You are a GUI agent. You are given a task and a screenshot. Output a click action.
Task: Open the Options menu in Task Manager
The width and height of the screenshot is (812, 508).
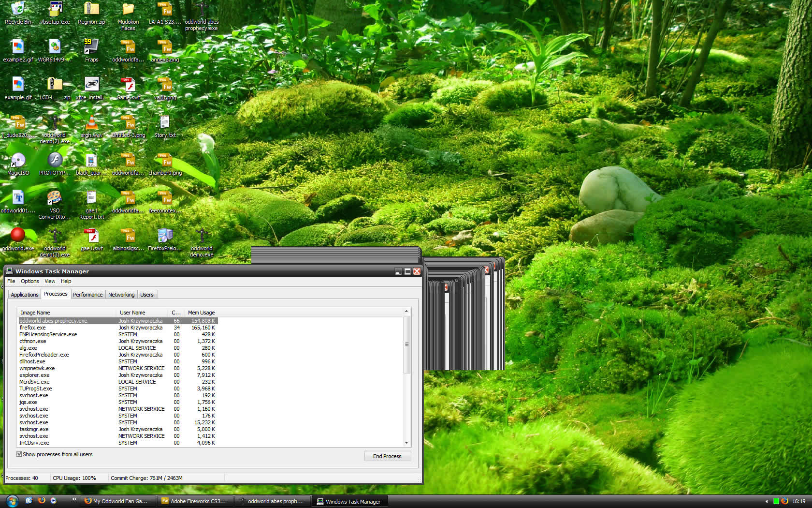29,281
